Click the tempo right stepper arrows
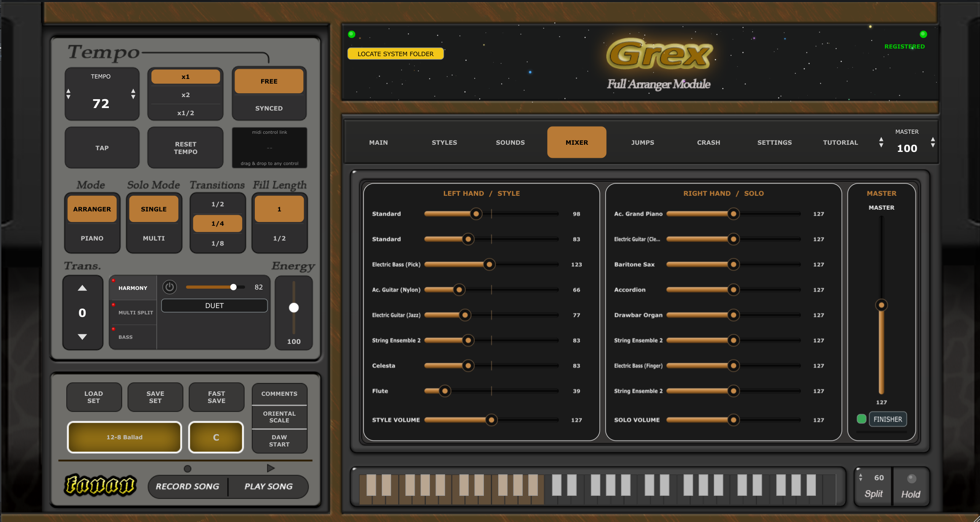The height and width of the screenshot is (522, 980). (x=133, y=94)
